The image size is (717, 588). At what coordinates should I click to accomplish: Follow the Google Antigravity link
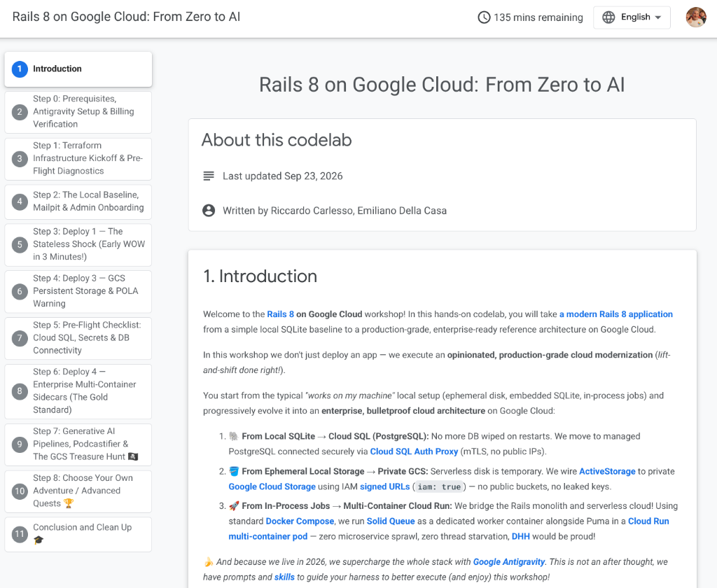pyautogui.click(x=509, y=561)
